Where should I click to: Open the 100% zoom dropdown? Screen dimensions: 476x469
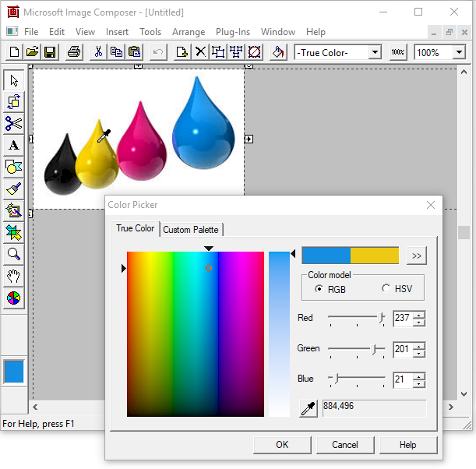(458, 52)
